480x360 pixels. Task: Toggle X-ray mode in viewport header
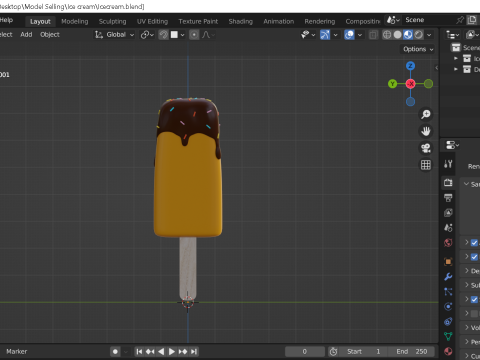pos(373,35)
